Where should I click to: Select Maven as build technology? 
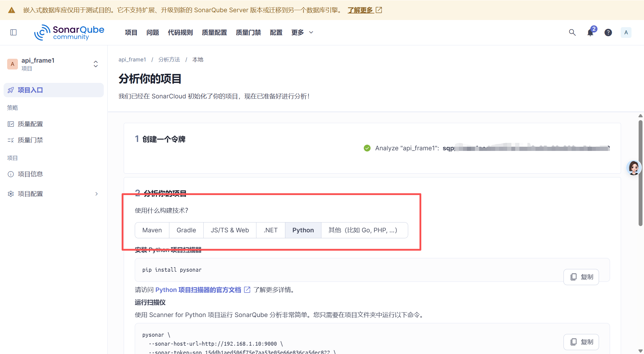coord(152,230)
